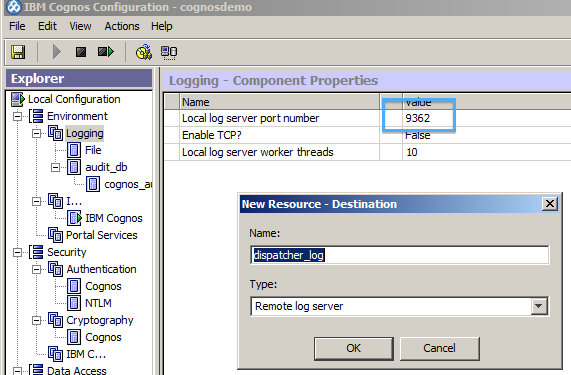Image resolution: width=571 pixels, height=375 pixels.
Task: Click the cognos_au resource icon
Action: tap(93, 184)
